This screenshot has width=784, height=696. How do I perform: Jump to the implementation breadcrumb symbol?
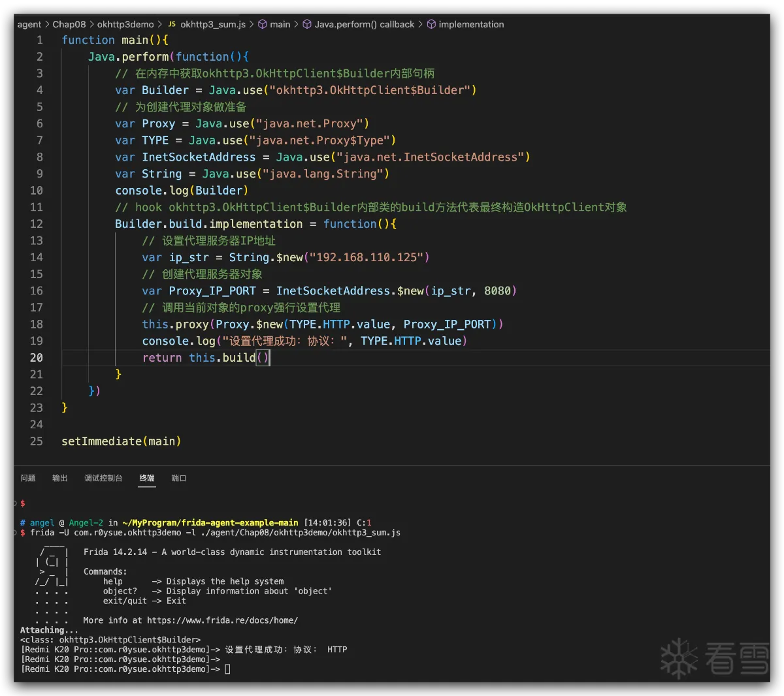(471, 24)
